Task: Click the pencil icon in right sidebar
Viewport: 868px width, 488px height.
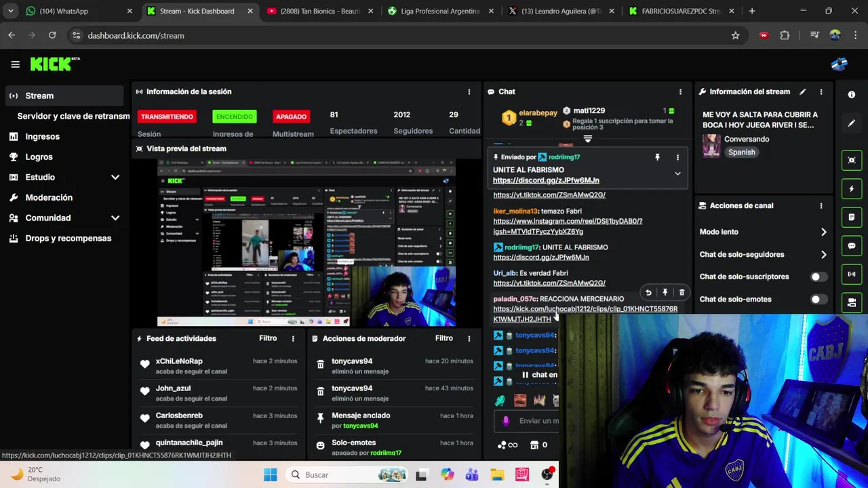Action: click(852, 123)
